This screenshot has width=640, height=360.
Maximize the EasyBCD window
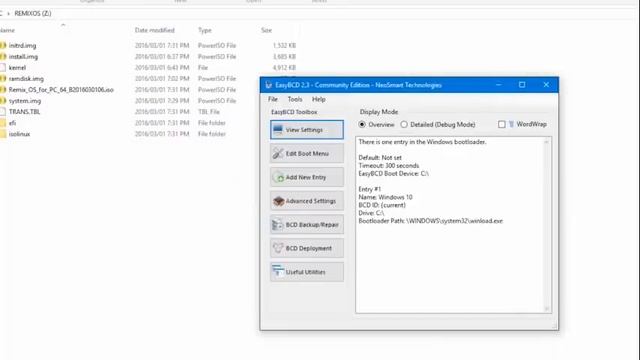(522, 84)
